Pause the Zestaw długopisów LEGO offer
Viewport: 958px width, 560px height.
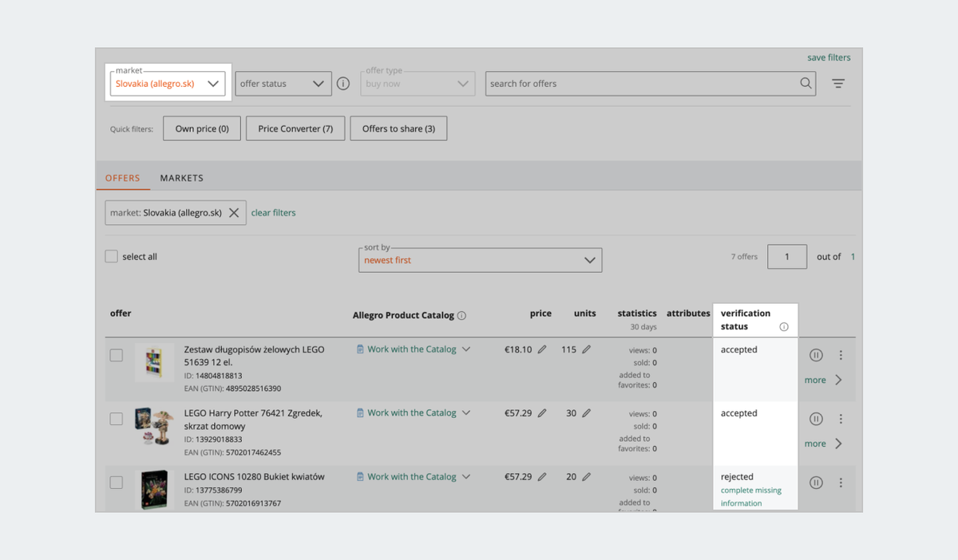(816, 355)
